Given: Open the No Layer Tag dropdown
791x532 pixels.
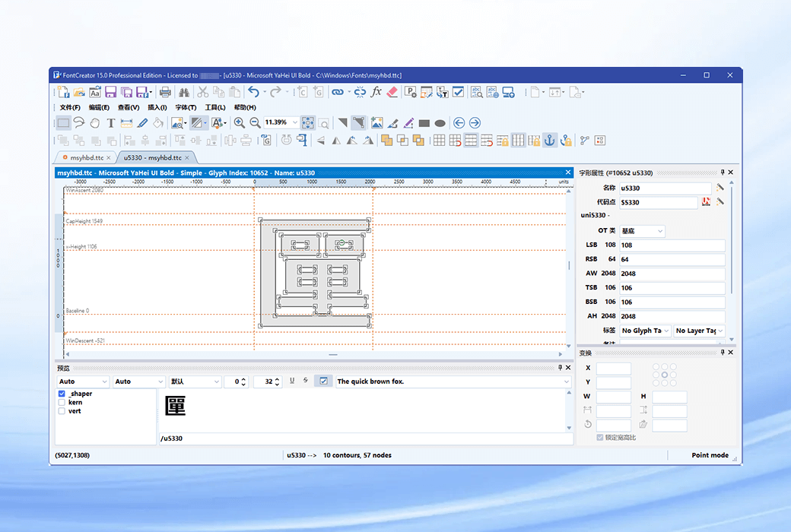Looking at the screenshot, I should (x=720, y=331).
